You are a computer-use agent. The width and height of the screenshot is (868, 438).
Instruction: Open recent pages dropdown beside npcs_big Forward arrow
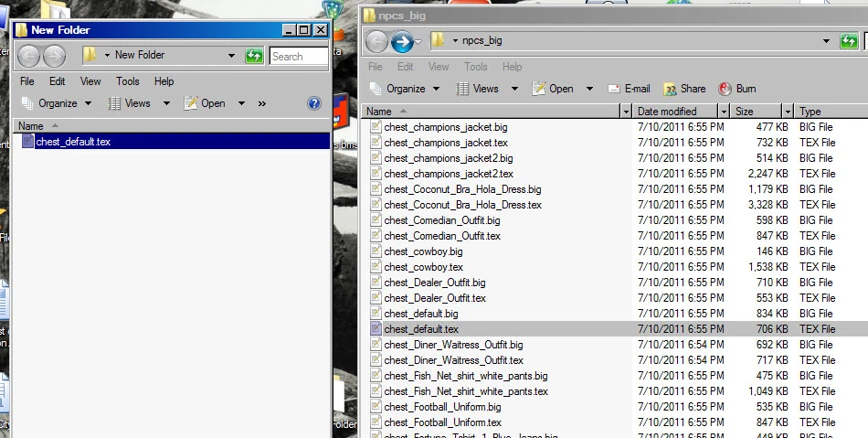[418, 41]
